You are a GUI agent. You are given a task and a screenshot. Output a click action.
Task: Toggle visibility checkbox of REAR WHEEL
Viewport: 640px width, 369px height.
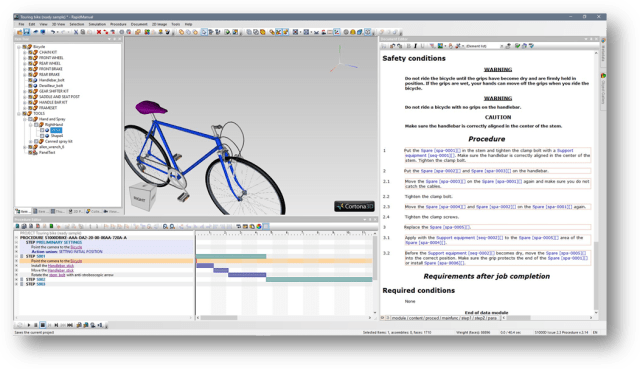pyautogui.click(x=30, y=63)
